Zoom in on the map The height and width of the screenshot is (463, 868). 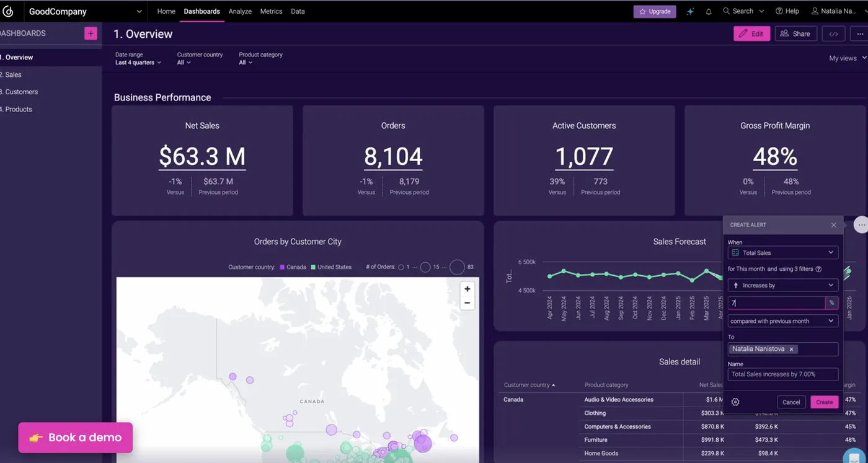467,289
